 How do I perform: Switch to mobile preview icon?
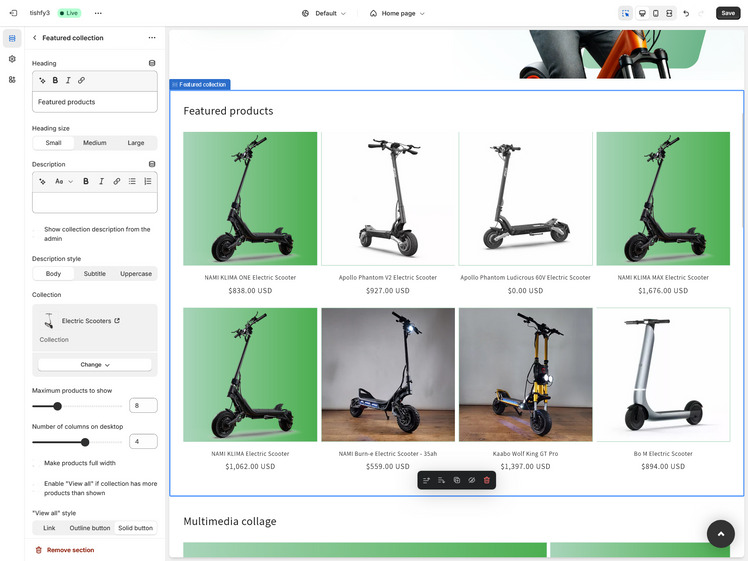click(656, 13)
